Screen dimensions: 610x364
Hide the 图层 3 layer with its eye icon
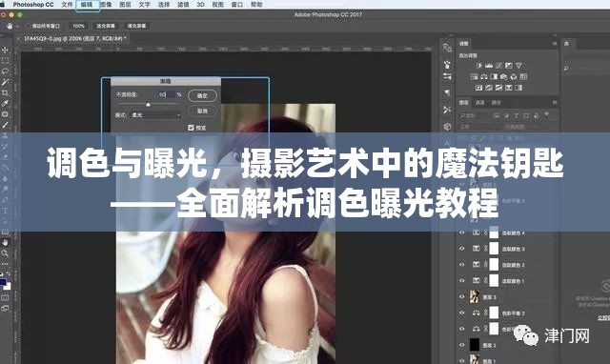pyautogui.click(x=461, y=296)
